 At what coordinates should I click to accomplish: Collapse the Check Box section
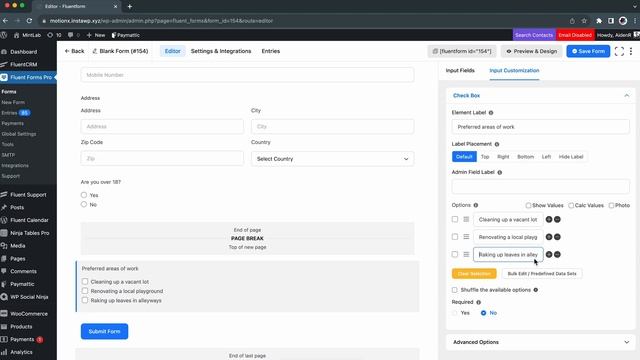coord(627,96)
